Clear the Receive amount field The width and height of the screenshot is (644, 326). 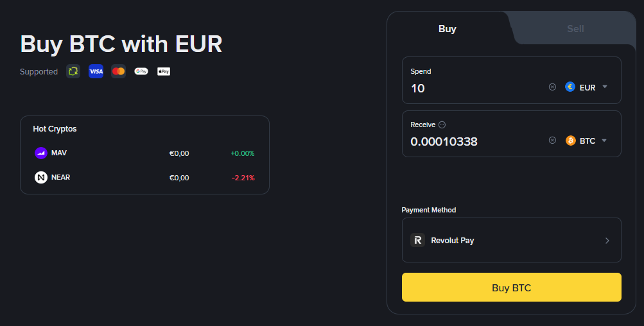552,141
